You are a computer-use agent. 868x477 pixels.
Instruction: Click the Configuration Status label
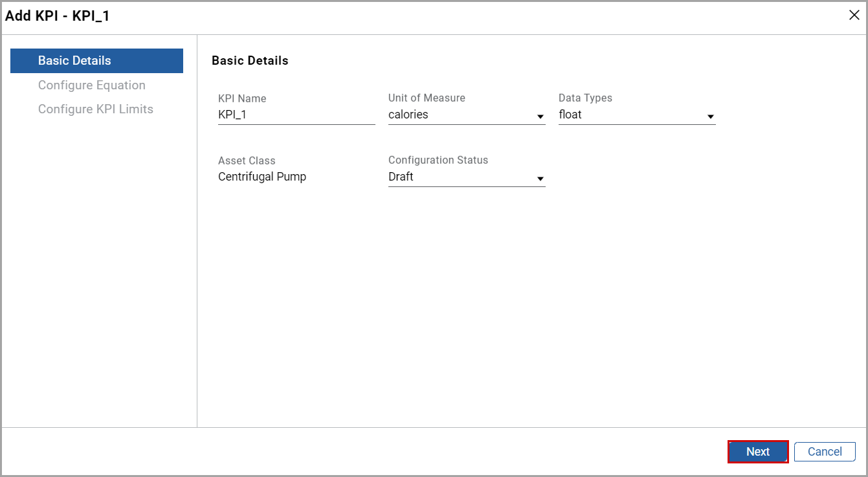point(438,160)
